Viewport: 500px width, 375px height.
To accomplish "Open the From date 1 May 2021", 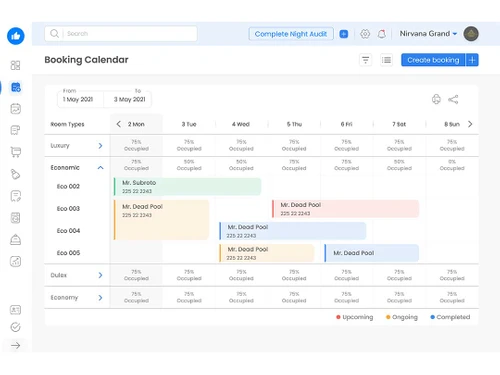I will pos(80,99).
